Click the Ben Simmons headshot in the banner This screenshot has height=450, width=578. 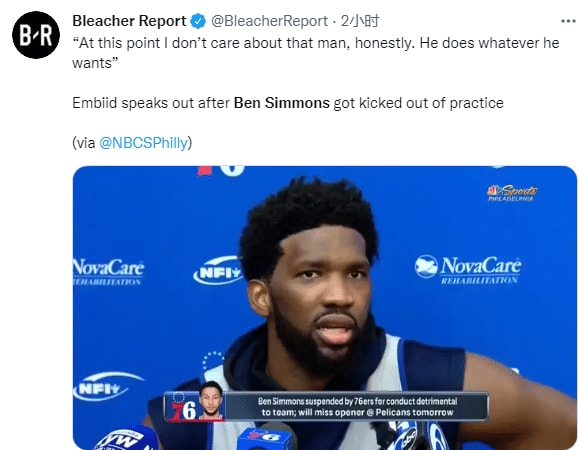point(211,401)
